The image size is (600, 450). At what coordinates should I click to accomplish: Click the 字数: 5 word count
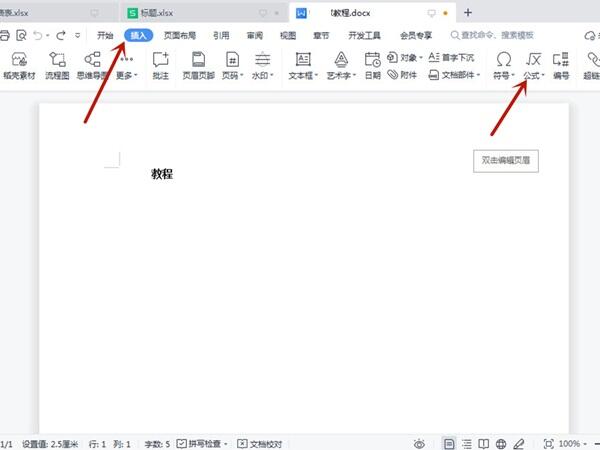pos(157,444)
